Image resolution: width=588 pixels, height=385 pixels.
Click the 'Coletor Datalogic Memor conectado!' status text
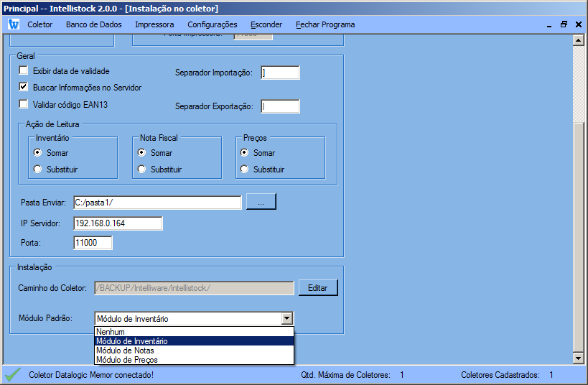(x=91, y=375)
